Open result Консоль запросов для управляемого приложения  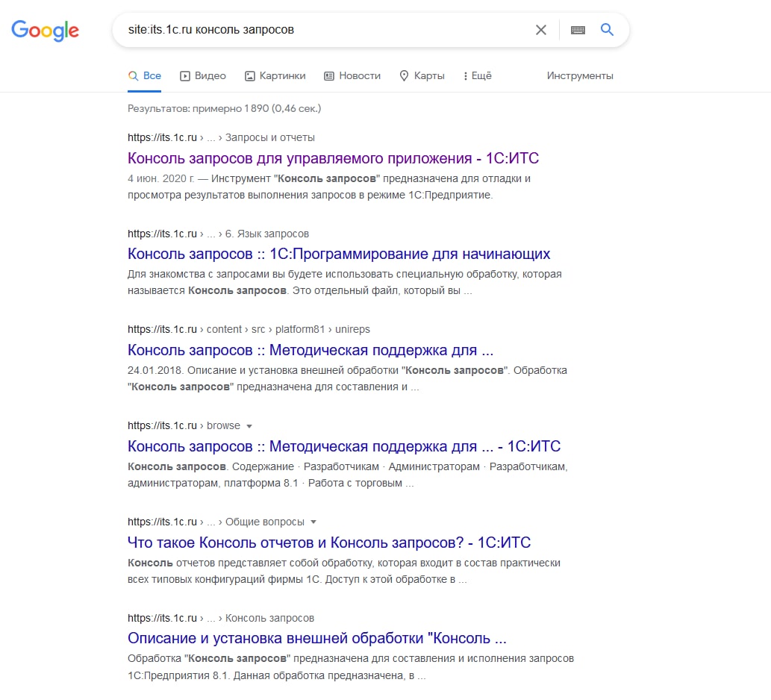point(333,158)
